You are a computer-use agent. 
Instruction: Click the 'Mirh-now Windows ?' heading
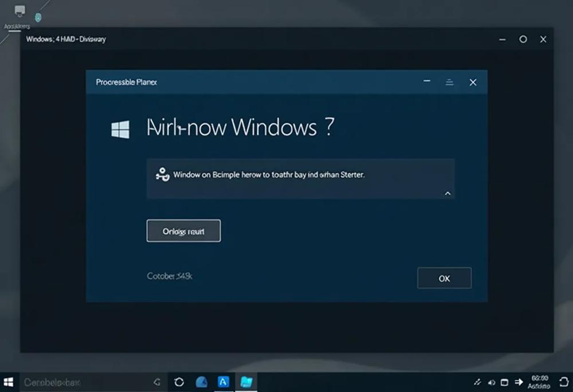[241, 127]
